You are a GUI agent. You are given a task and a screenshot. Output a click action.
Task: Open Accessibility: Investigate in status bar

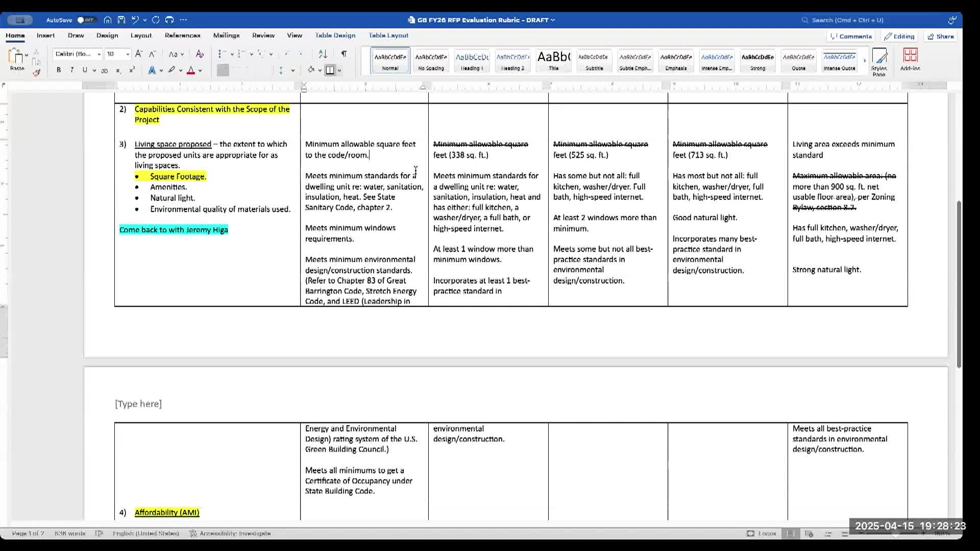pyautogui.click(x=230, y=533)
